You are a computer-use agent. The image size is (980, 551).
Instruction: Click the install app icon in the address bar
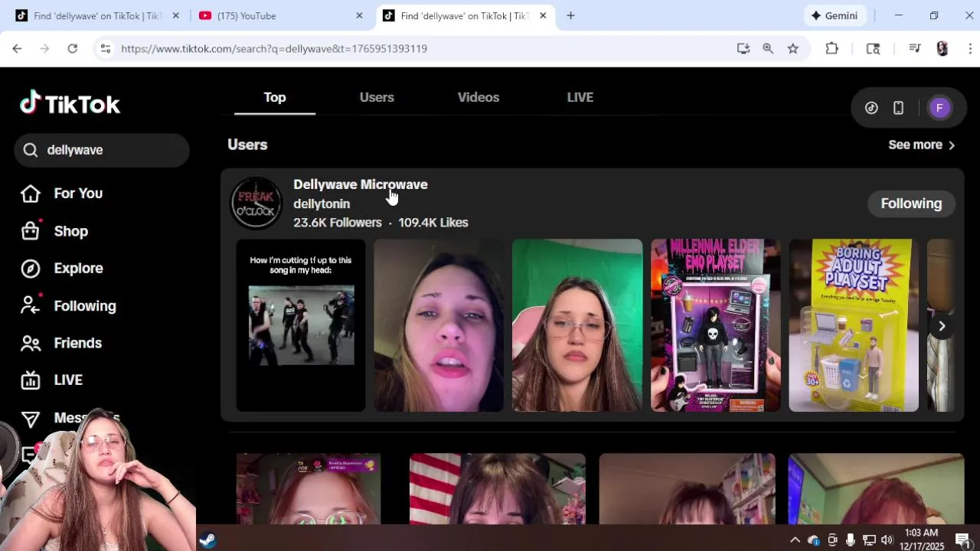[743, 48]
